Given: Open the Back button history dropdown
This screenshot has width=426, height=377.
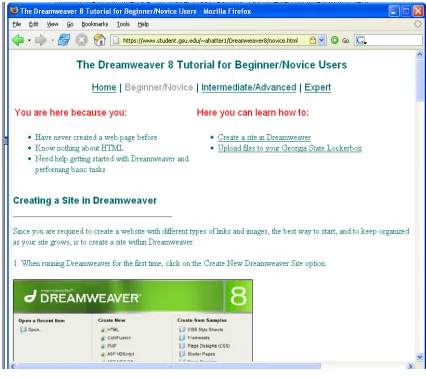Looking at the screenshot, I should 29,40.
